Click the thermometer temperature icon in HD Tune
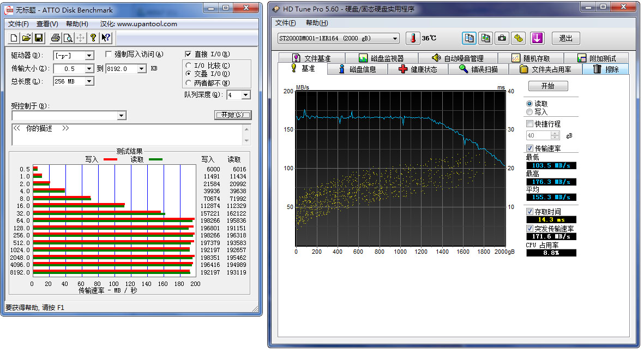 (413, 38)
